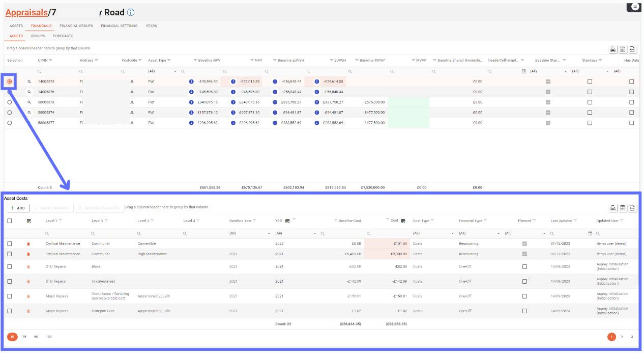
Task: Click the calculator icon beside Cost header
Action: 403,221
